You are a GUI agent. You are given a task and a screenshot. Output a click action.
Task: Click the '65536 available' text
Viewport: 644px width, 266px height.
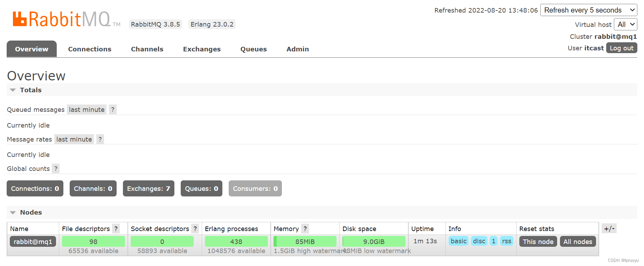click(94, 251)
